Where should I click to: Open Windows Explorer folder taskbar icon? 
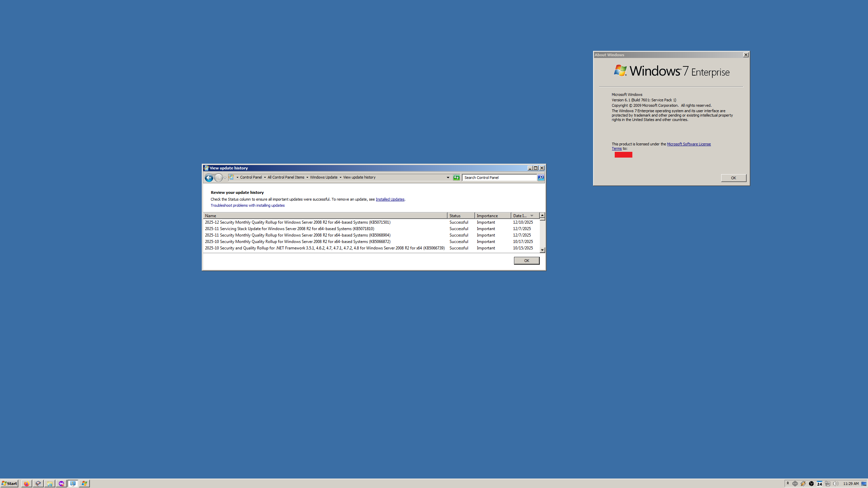50,484
